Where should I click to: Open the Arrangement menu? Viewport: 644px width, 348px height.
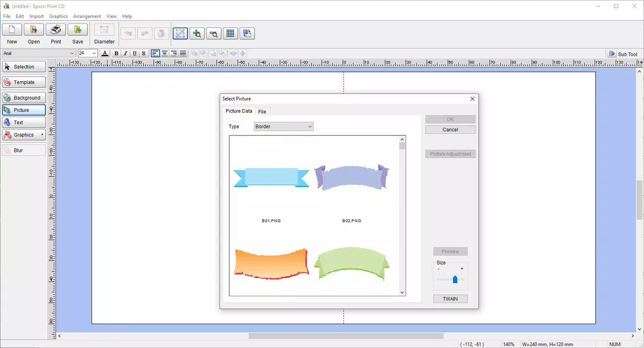pyautogui.click(x=87, y=16)
